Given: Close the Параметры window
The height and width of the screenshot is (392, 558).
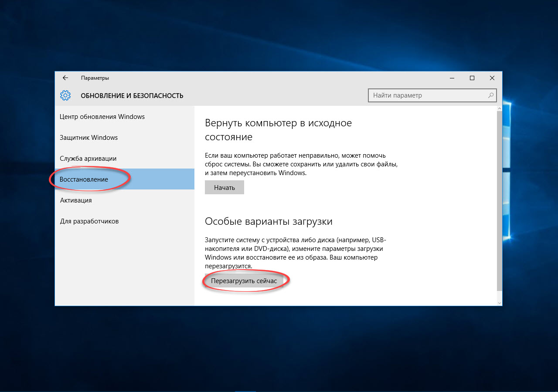Looking at the screenshot, I should 492,78.
